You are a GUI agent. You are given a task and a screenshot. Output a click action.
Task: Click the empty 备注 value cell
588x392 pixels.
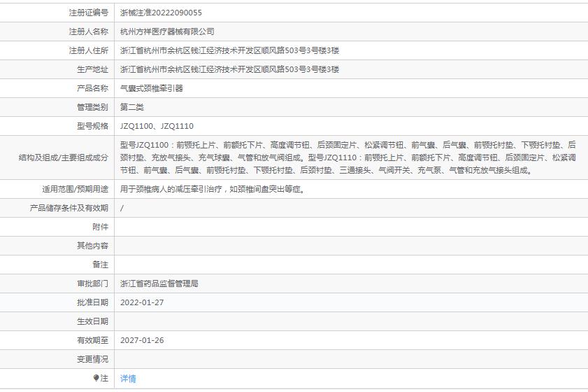(350, 265)
